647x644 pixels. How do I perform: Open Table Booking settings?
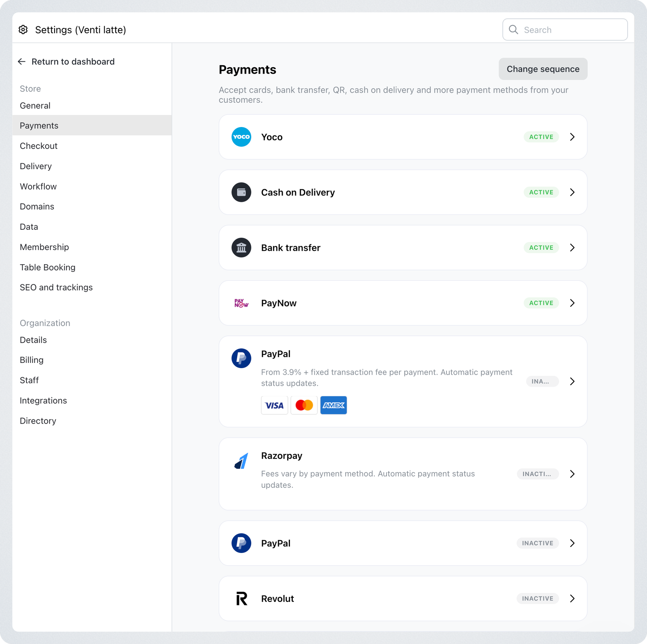point(92,267)
